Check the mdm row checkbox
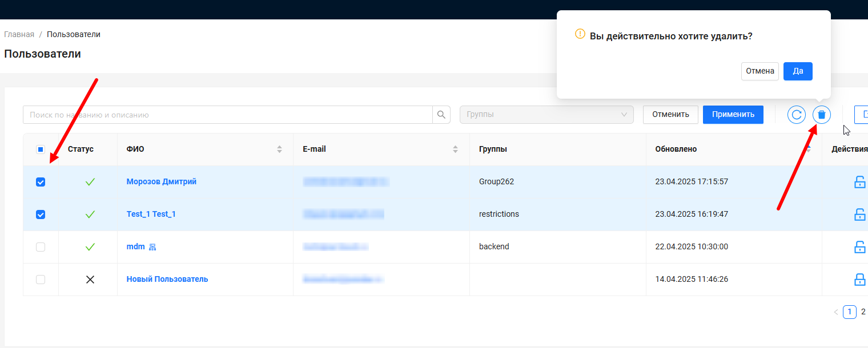Screen dimensions: 868x348 (41, 247)
